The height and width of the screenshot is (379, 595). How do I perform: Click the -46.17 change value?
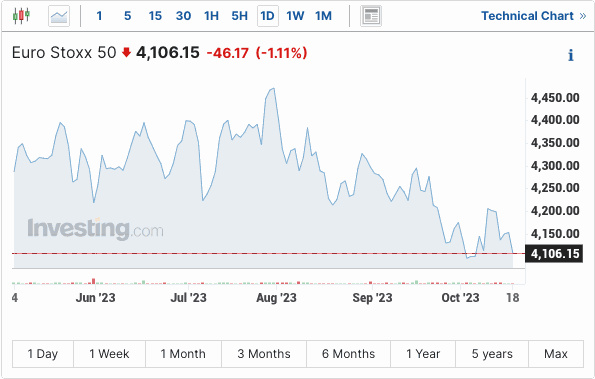point(228,53)
